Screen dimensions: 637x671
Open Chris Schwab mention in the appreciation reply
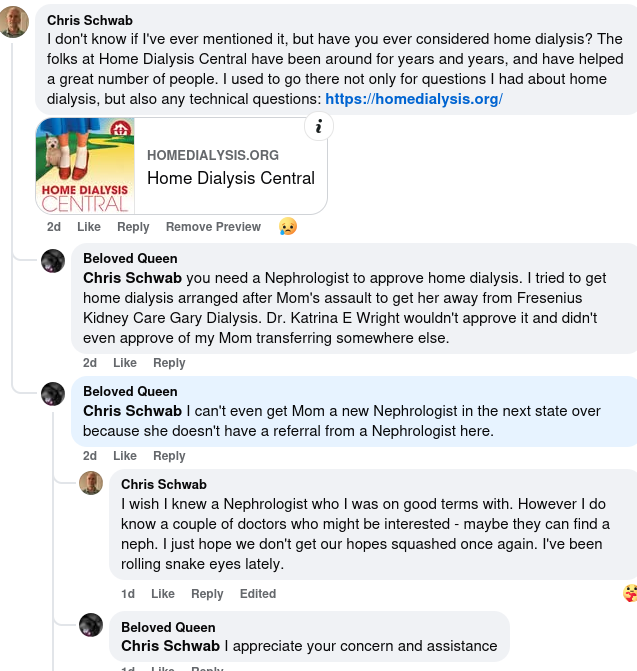coord(170,646)
